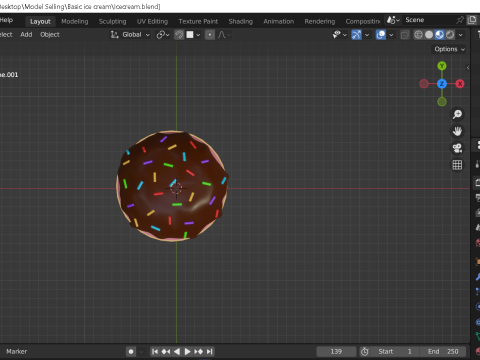Switch to the Shading workspace tab
The width and height of the screenshot is (480, 360).
(x=240, y=21)
